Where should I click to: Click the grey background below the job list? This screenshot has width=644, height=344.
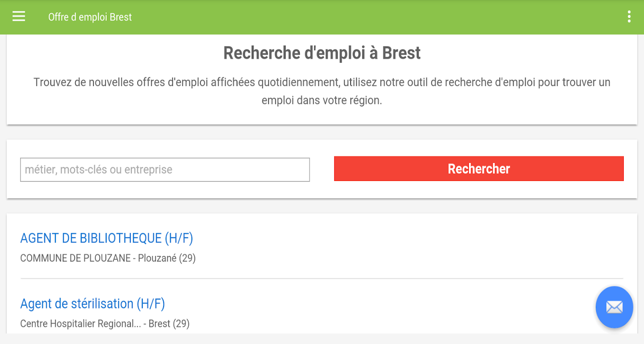(322, 339)
